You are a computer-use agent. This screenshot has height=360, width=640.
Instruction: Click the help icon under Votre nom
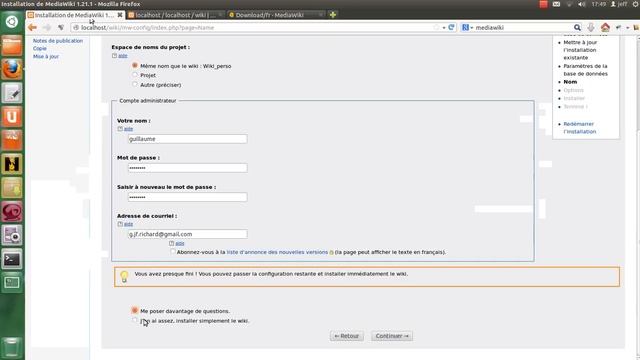pyautogui.click(x=120, y=129)
